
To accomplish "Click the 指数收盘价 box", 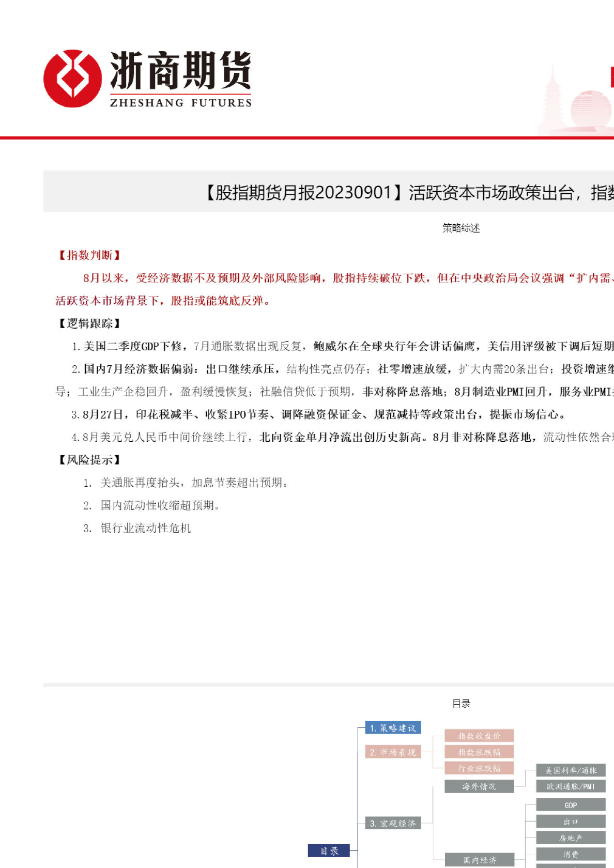I will tap(479, 736).
